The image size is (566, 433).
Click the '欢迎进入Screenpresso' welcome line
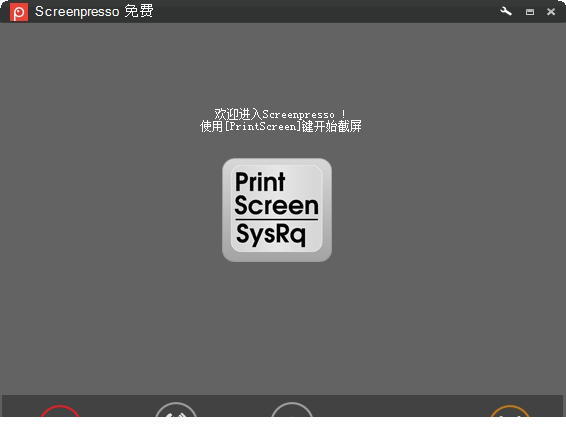click(280, 114)
